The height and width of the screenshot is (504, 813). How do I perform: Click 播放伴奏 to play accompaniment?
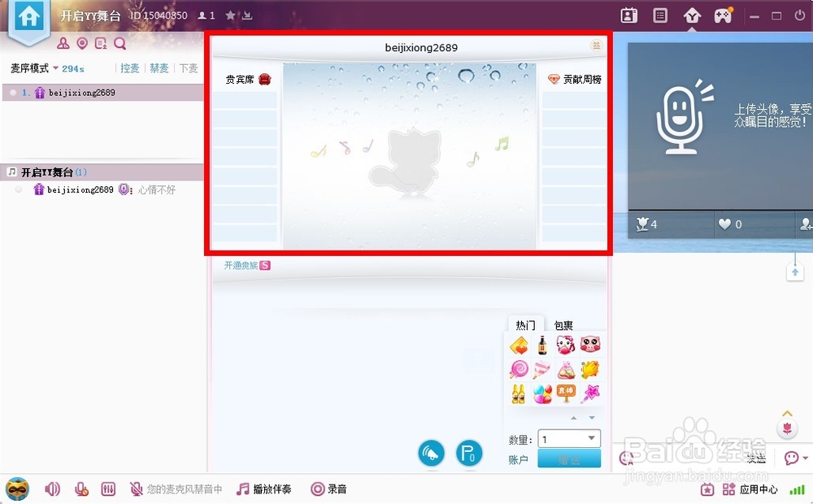pyautogui.click(x=264, y=489)
